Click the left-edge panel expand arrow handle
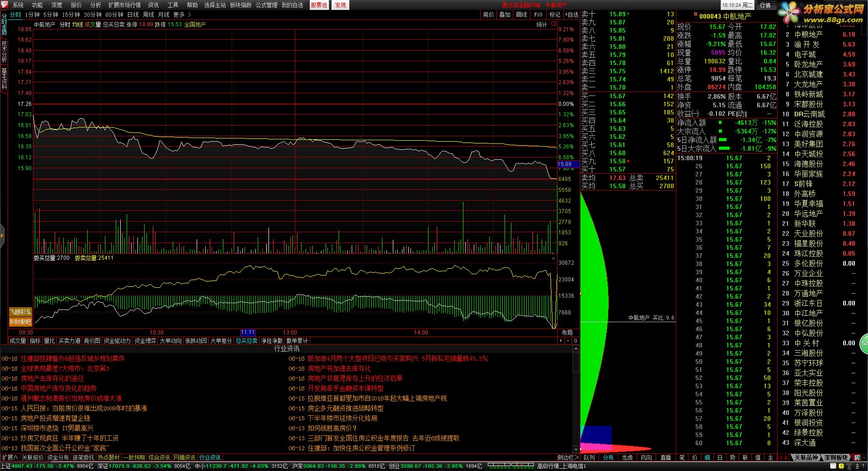This screenshot has height=471, width=868. [x=2, y=235]
